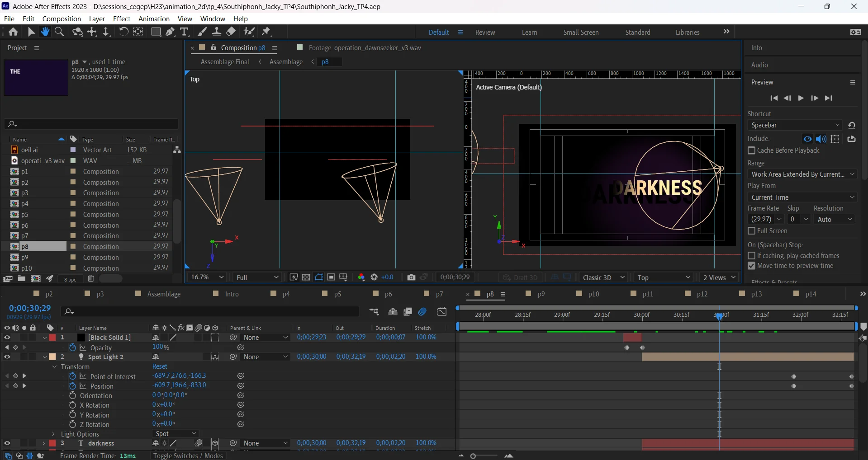Screen dimensions: 868x460
Task: Open the Spot light type dropdown
Action: point(175,434)
